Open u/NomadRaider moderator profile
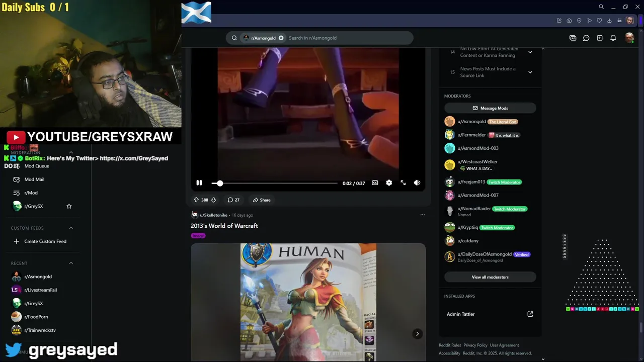Viewport: 644px width, 362px height. 474,209
